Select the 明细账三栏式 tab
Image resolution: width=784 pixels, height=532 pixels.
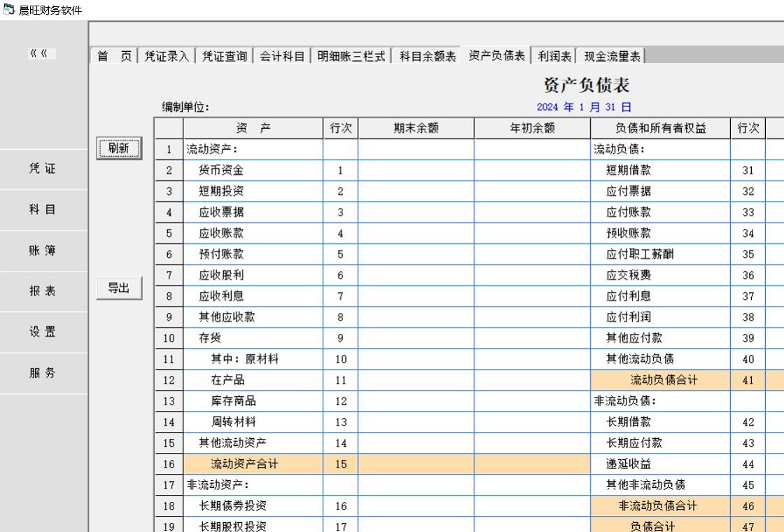point(351,56)
